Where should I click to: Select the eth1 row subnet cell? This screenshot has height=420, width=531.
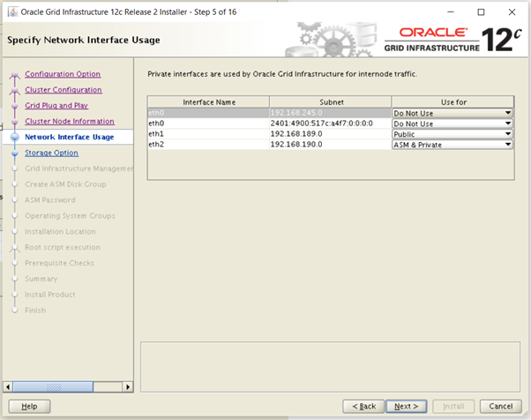tap(330, 134)
